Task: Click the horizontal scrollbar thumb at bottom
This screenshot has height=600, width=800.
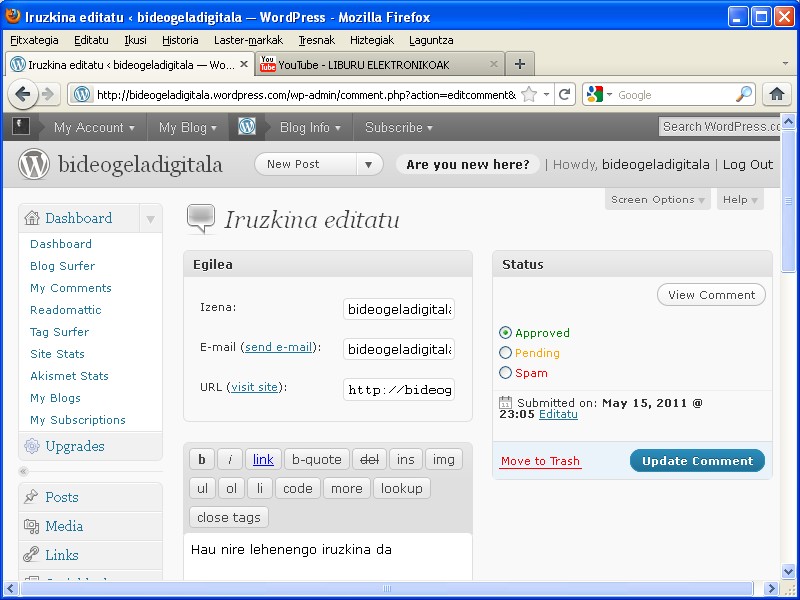Action: [x=386, y=588]
